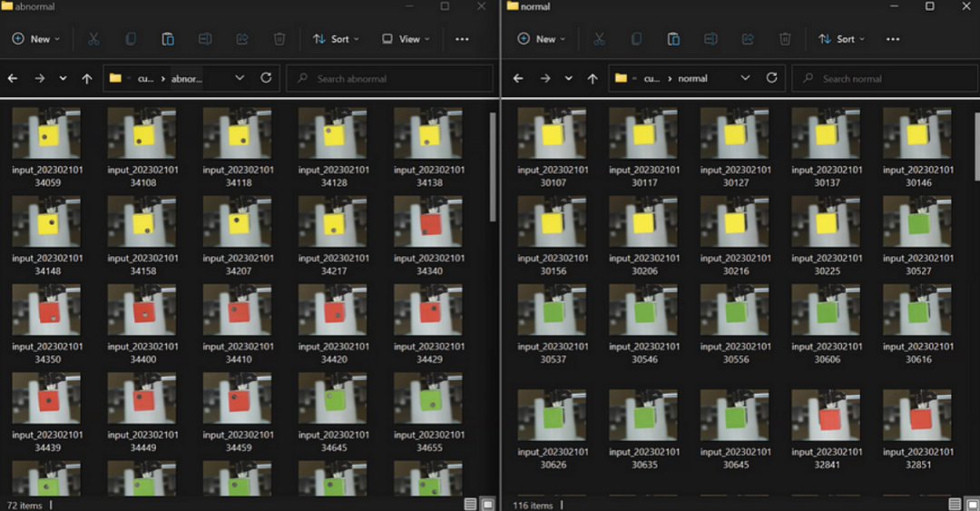Click file name ending 32851
Screen dimensions: 980x511
tap(918, 458)
